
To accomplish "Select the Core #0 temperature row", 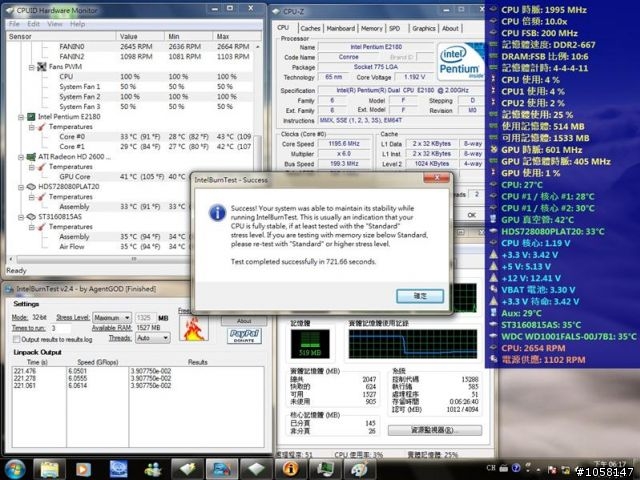I will pyautogui.click(x=133, y=137).
